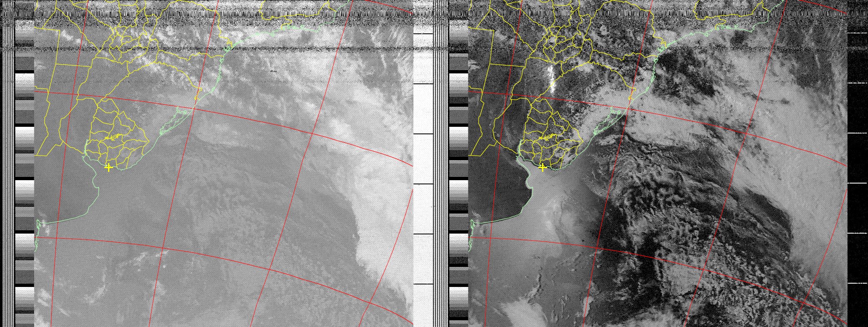The image size is (868, 327).
Task: Click the yellow cross marker in left image
Action: (108, 168)
